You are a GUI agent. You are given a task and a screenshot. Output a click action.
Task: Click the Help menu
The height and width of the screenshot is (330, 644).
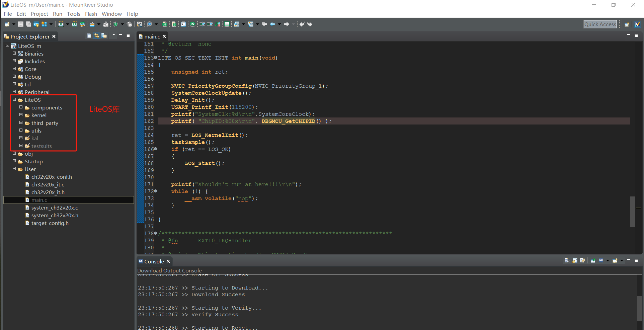pyautogui.click(x=132, y=14)
